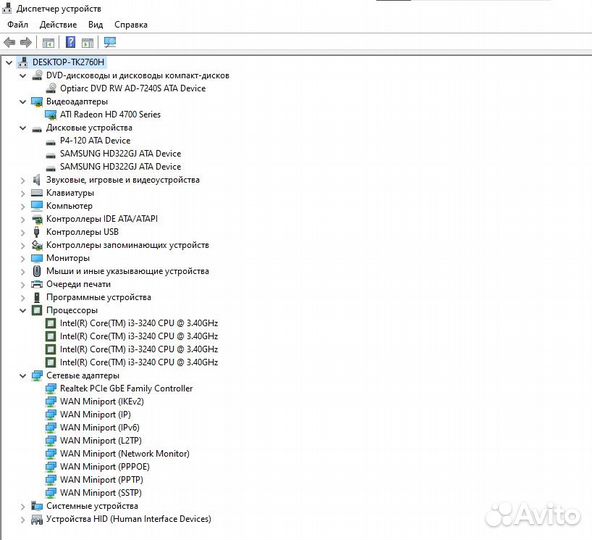Select WAN Miniport (PPTP)
The width and height of the screenshot is (592, 540).
[102, 480]
